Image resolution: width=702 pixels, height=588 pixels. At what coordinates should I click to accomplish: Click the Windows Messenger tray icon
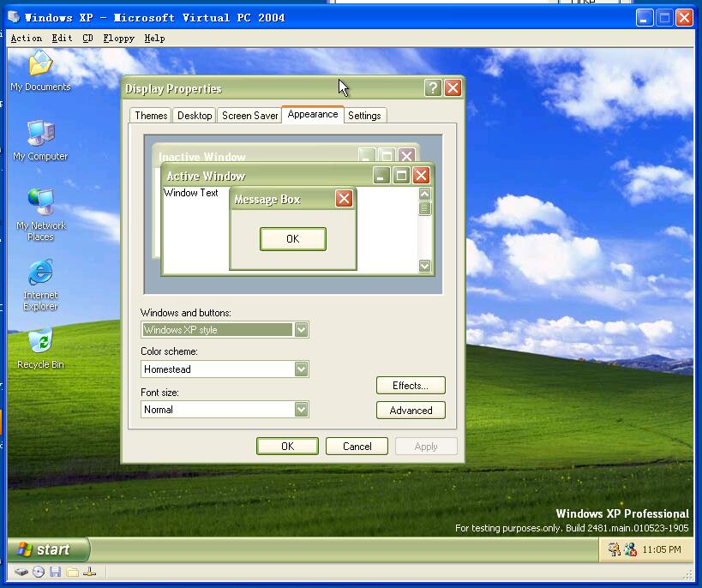coord(630,549)
